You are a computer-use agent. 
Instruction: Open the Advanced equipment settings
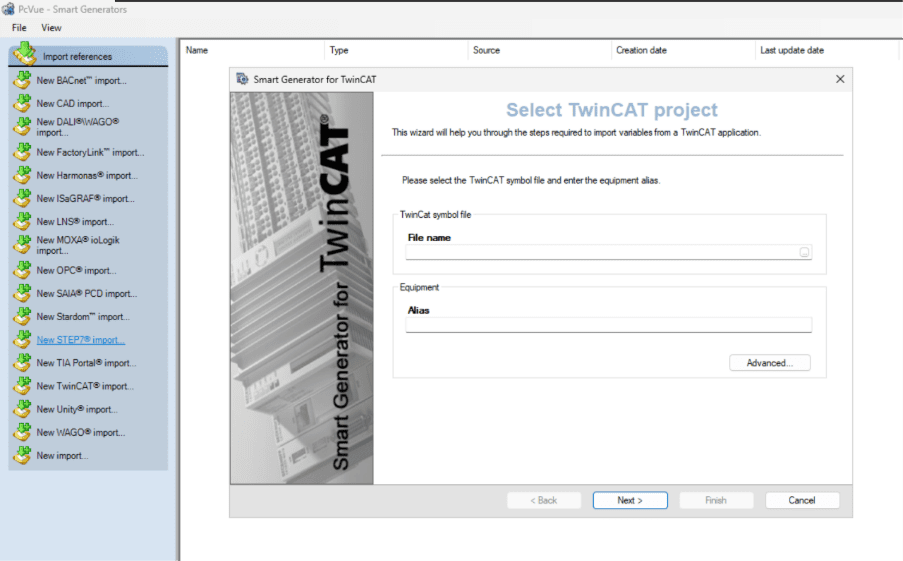pos(769,363)
